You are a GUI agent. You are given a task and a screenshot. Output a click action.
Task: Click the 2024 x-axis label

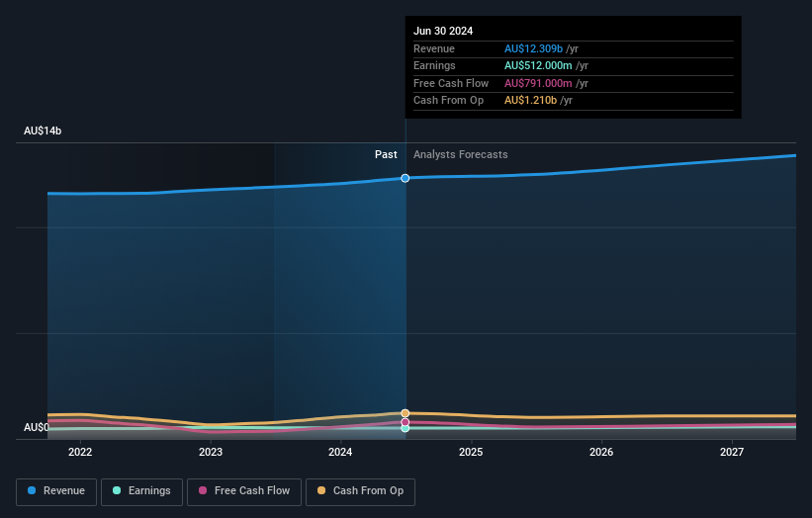pyautogui.click(x=340, y=453)
